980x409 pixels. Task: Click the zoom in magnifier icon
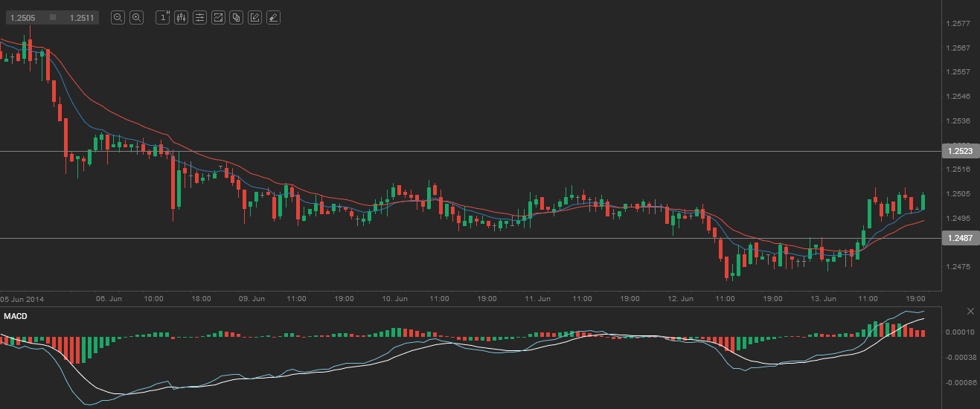click(x=136, y=17)
